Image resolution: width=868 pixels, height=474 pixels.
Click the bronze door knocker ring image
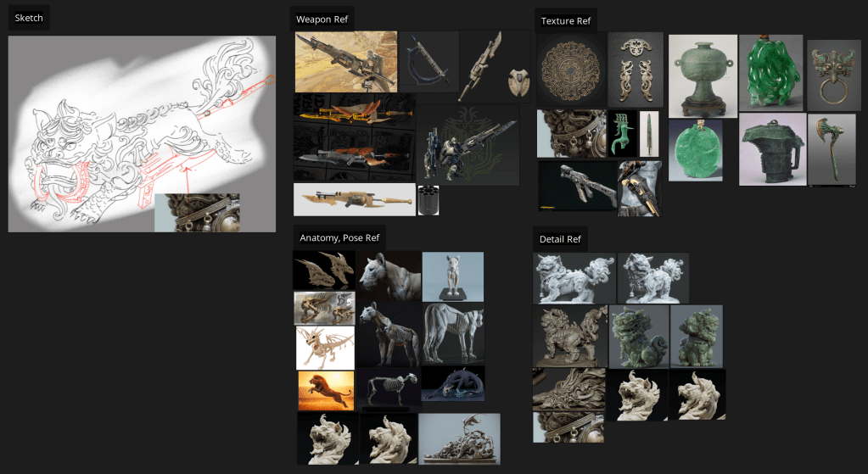[832, 75]
